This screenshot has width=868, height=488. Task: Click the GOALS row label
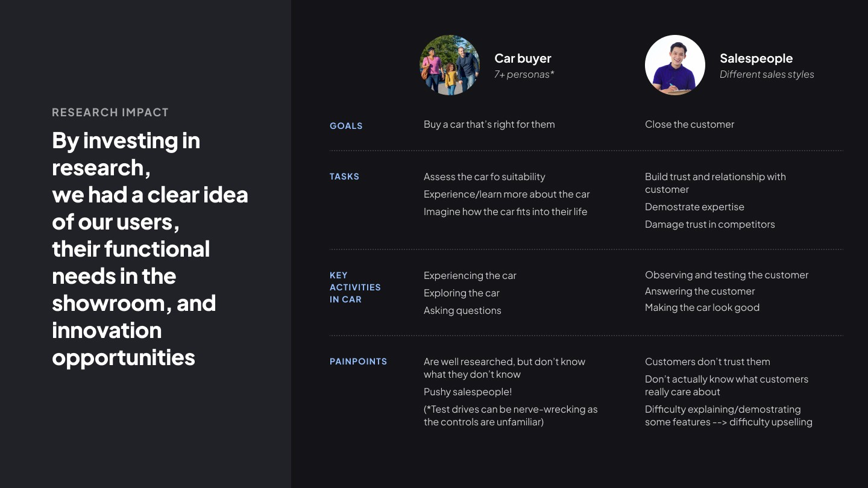(346, 126)
